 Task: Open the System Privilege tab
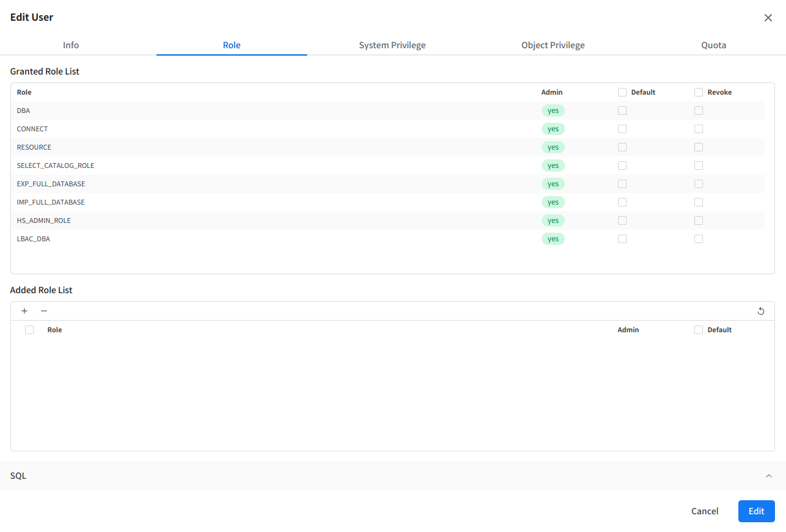point(392,45)
